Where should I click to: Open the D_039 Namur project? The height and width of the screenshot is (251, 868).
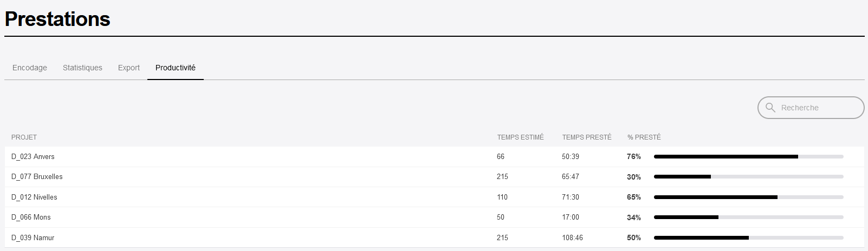point(435,237)
